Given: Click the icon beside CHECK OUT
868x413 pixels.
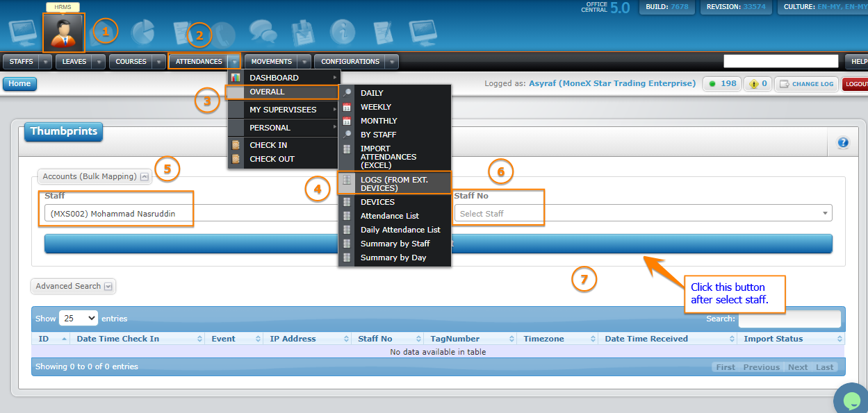Looking at the screenshot, I should click(x=236, y=159).
